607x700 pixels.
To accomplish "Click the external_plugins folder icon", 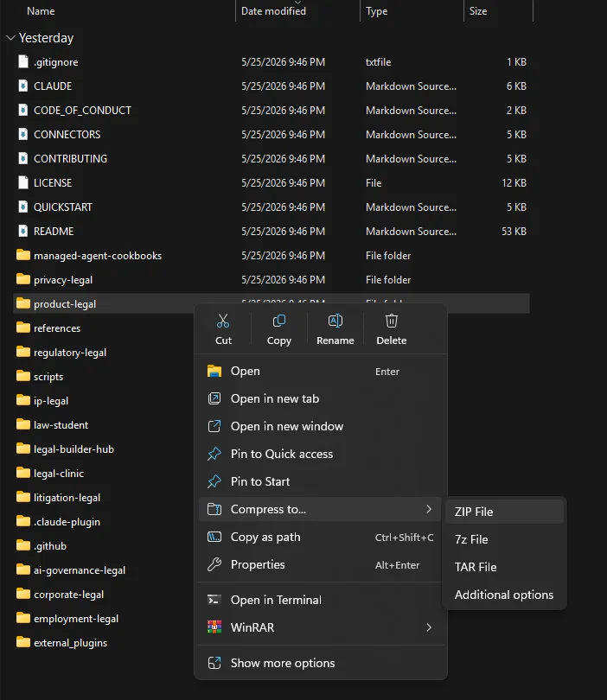I will pyautogui.click(x=22, y=642).
